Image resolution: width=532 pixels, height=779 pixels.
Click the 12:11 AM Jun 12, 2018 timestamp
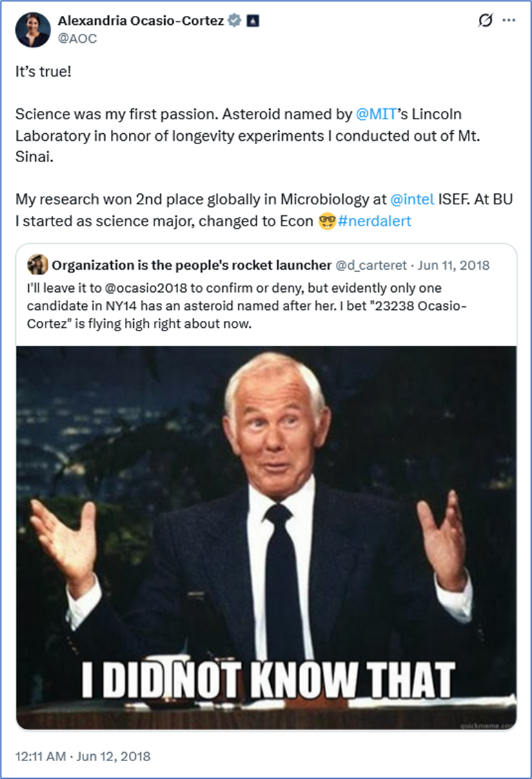click(x=83, y=756)
